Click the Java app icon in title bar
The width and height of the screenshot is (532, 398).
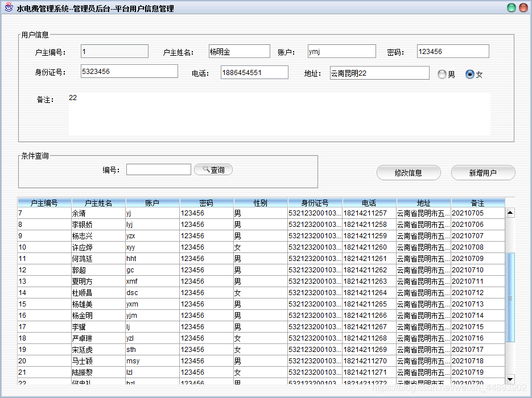[9, 7]
